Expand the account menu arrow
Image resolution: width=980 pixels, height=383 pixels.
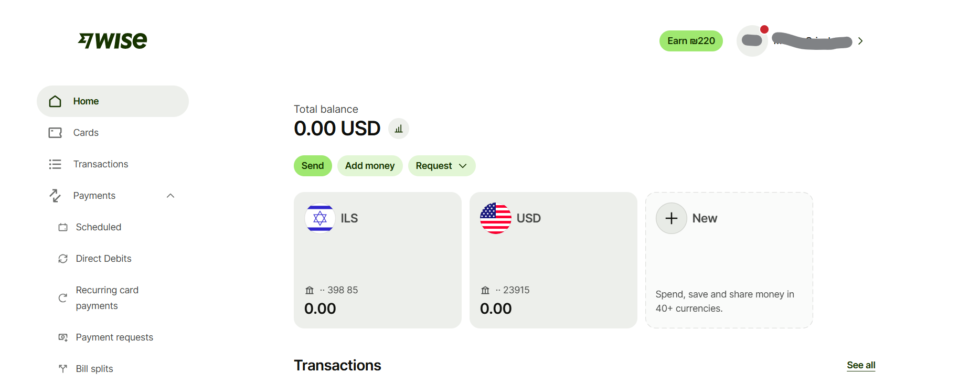[860, 41]
